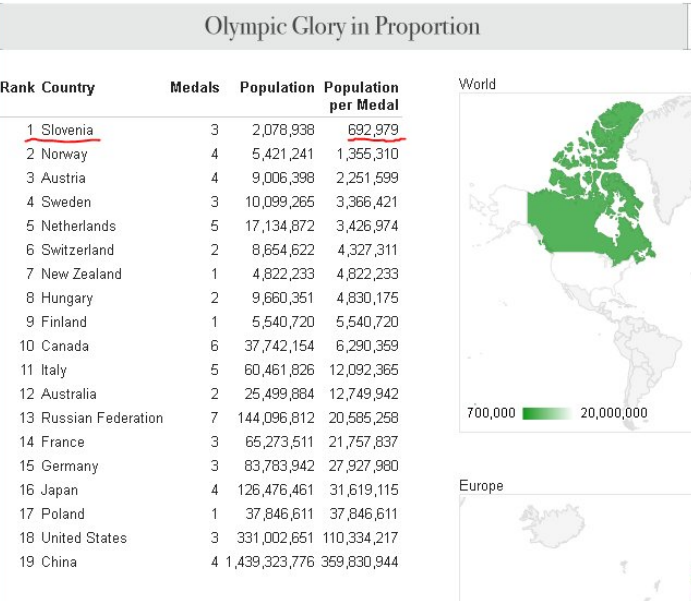The height and width of the screenshot is (601, 691).
Task: Click Japan's medal count cell
Action: click(214, 490)
